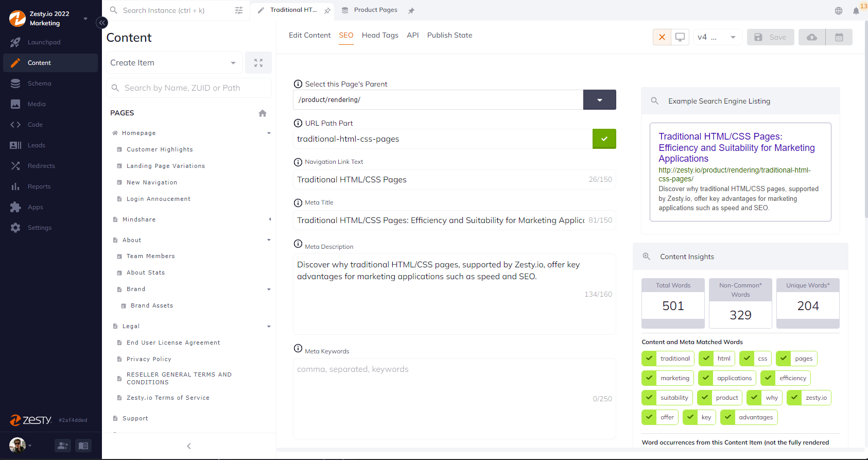Click the orange X discard button
Screen dimensions: 868x460
tap(662, 37)
